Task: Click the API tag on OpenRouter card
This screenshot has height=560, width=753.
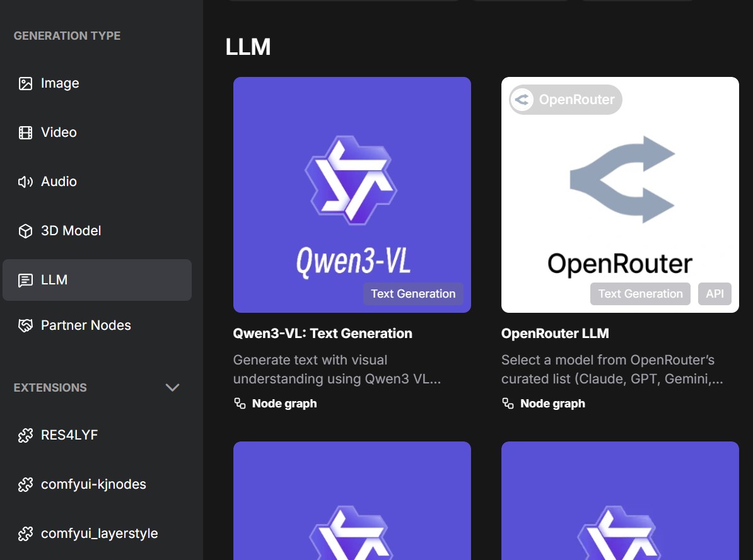Action: pyautogui.click(x=715, y=294)
